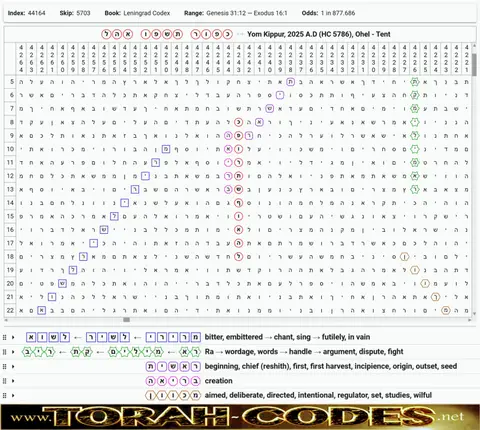Viewport: 480px width, 430px height.
Task: Grab the drag handle of the "bitter, embittered" row
Action: 5,337
